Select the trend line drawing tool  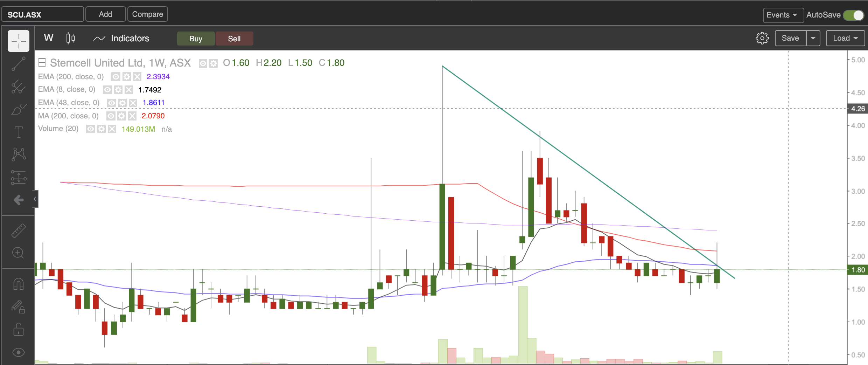[19, 64]
